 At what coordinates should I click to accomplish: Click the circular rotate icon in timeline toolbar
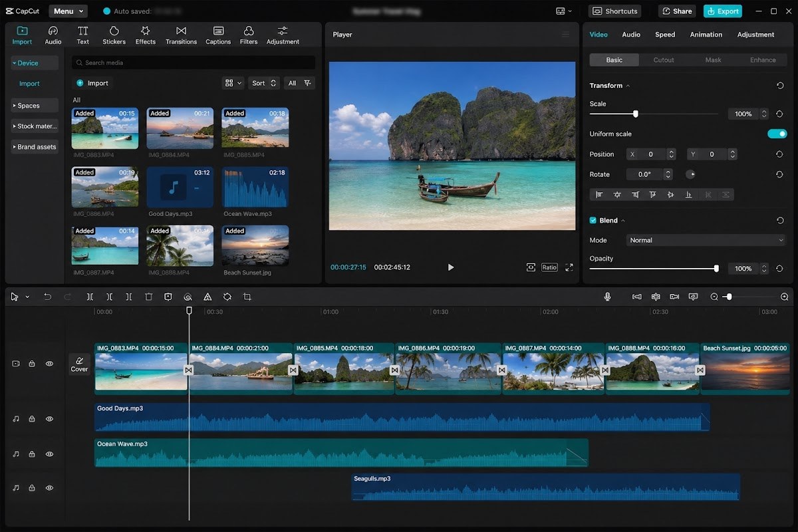[x=227, y=297]
